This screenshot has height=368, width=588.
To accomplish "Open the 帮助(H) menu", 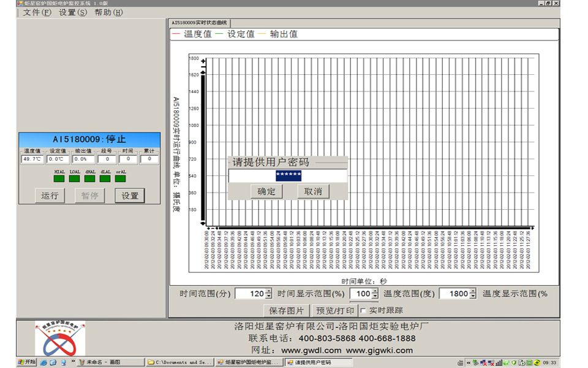I will click(x=108, y=12).
